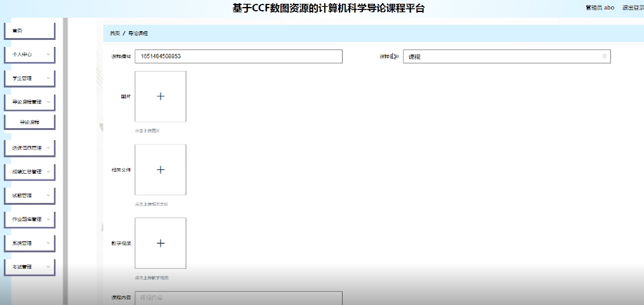
Task: Expand the 选课信息管理 sidebar menu
Action: click(30, 148)
